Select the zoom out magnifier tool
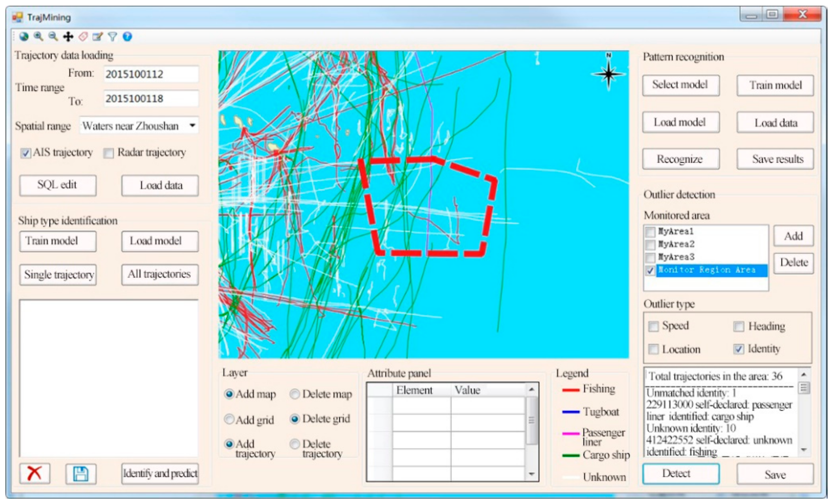Screen dimensions: 833x504 click(53, 37)
